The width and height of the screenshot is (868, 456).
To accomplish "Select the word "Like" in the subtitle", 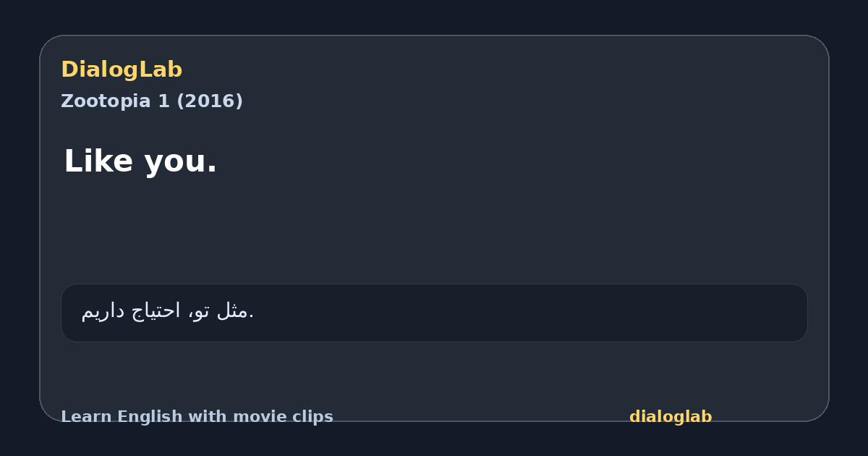I will (94, 161).
